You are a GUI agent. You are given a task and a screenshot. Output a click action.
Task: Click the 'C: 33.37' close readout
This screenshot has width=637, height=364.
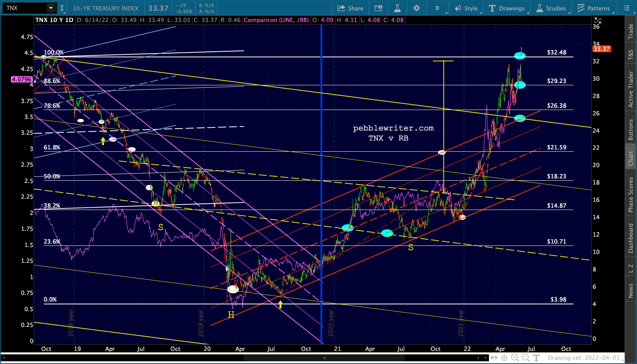click(205, 20)
